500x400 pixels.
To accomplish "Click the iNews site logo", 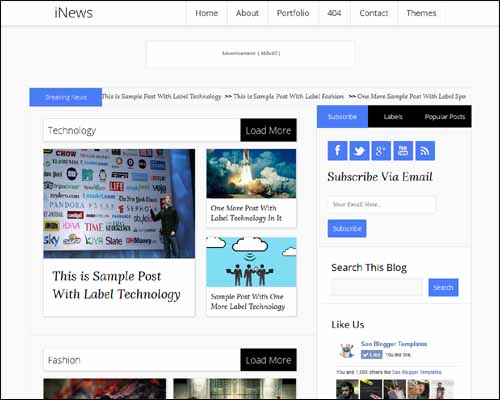I will 74,13.
